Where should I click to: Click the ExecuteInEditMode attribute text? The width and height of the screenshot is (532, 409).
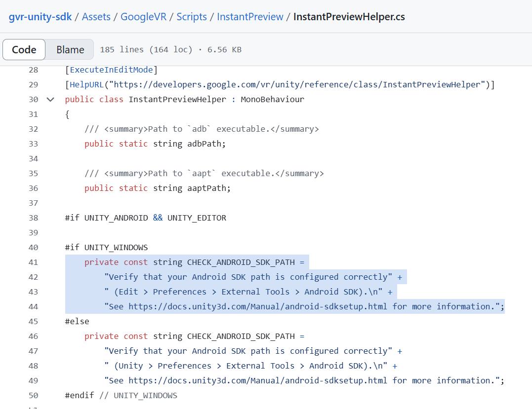[x=111, y=70]
